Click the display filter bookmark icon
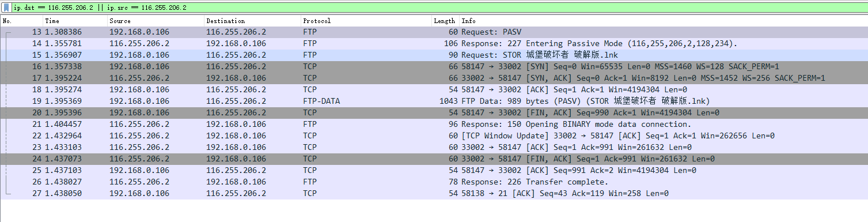 coord(6,8)
